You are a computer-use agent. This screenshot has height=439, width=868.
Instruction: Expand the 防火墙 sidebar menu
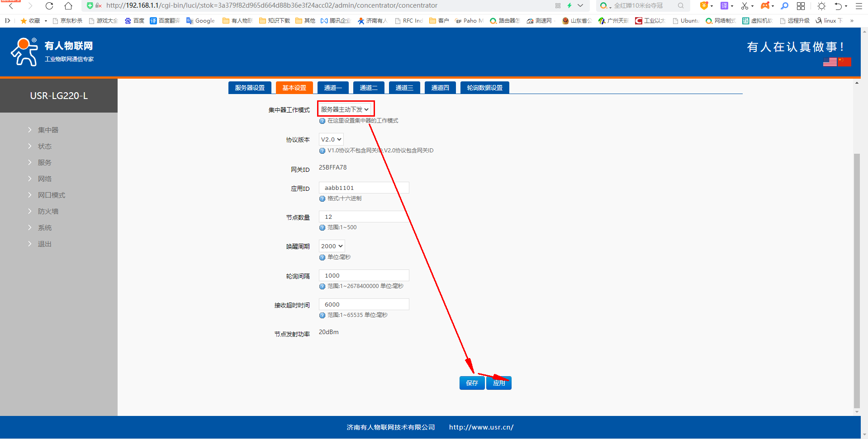pyautogui.click(x=48, y=211)
